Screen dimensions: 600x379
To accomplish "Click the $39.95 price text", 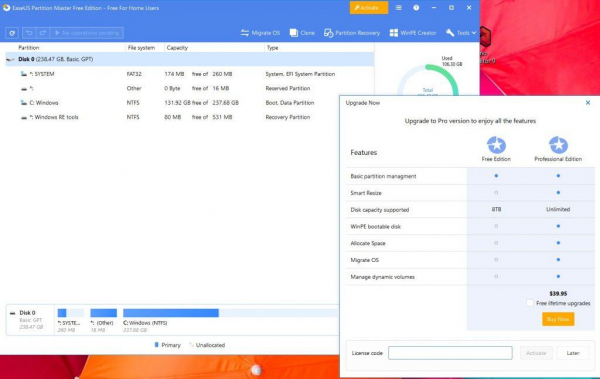I will [x=558, y=294].
